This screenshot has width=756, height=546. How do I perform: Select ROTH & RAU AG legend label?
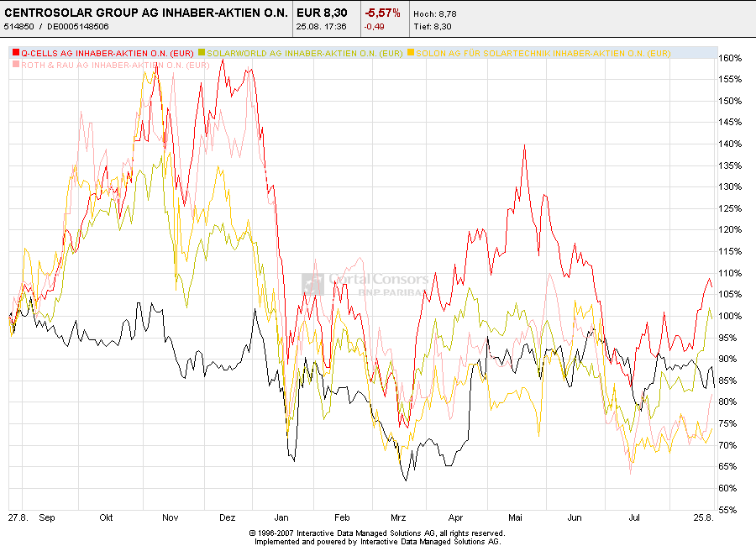pos(115,66)
